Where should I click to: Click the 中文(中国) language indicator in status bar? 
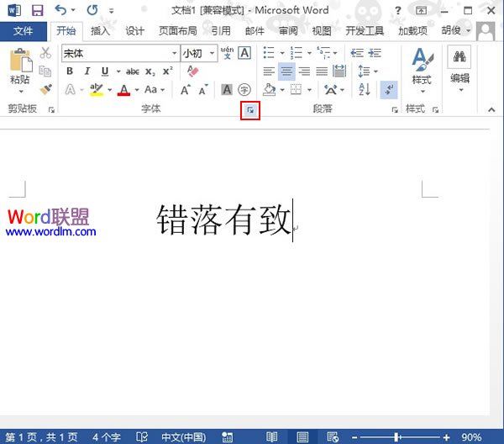[182, 437]
